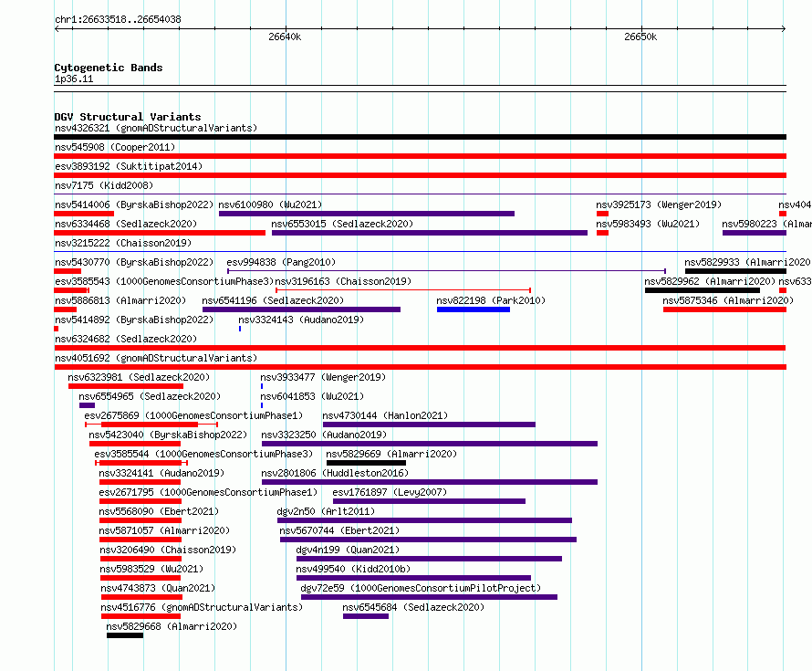Click nsv4743873 (Quan2021) label
This screenshot has height=671, width=812.
[158, 588]
